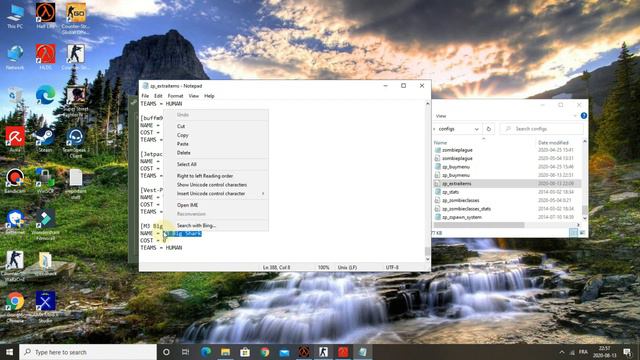The image size is (640, 360).
Task: Open Task View on the taskbar
Action: point(185,352)
